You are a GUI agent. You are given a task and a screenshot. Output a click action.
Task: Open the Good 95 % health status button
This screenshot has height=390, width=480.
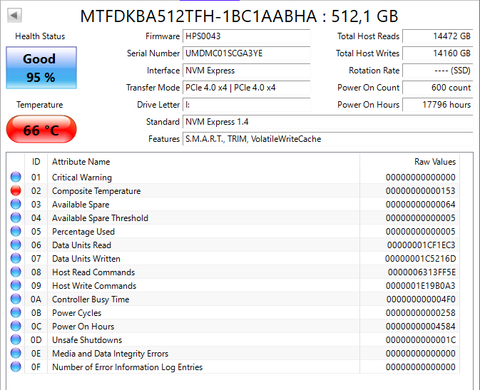(41, 68)
